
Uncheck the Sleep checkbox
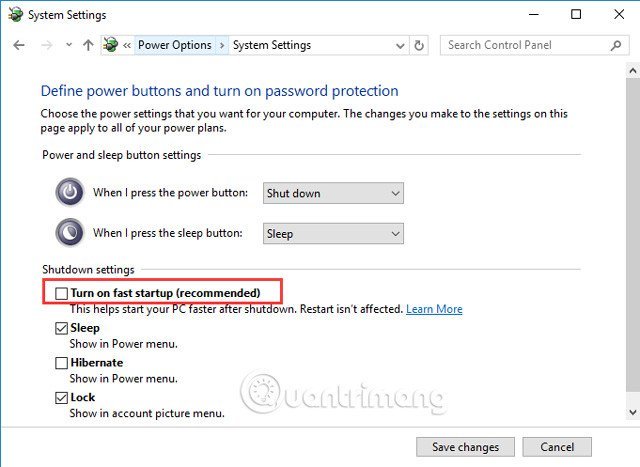62,328
